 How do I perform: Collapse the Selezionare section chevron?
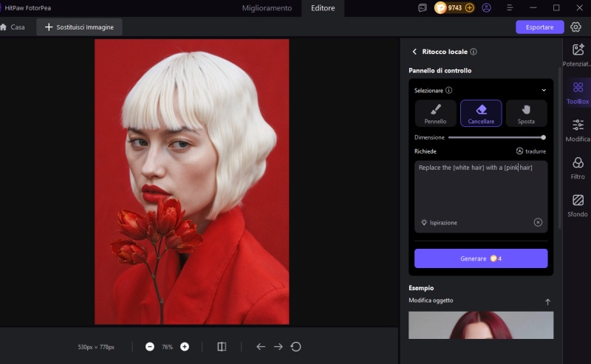tap(544, 90)
